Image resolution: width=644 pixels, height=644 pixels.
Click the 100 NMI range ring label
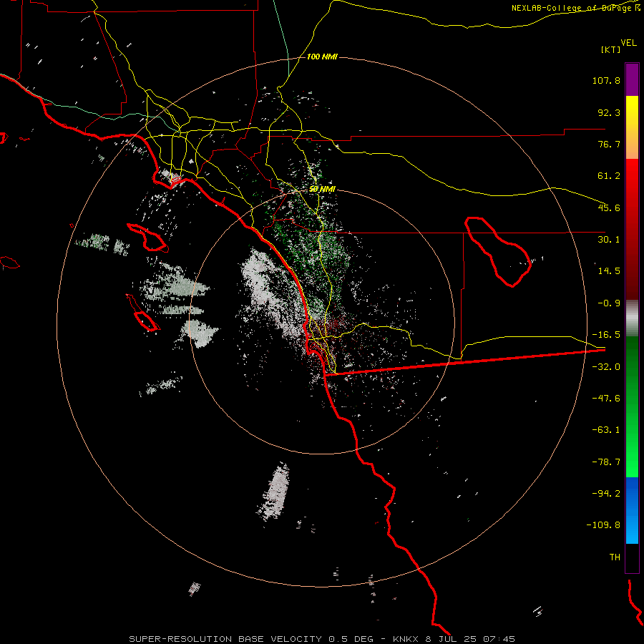[x=322, y=57]
